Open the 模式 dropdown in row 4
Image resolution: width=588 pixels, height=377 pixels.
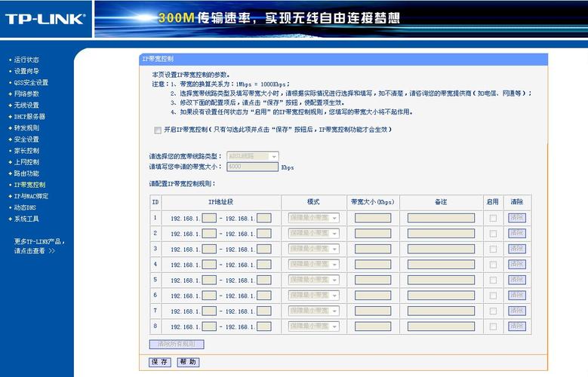pos(313,264)
